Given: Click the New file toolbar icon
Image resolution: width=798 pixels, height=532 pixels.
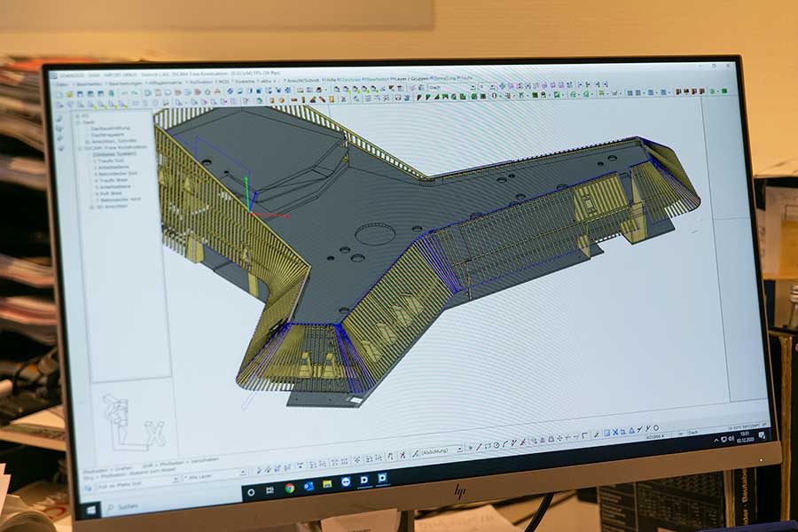Looking at the screenshot, I should click(60, 95).
